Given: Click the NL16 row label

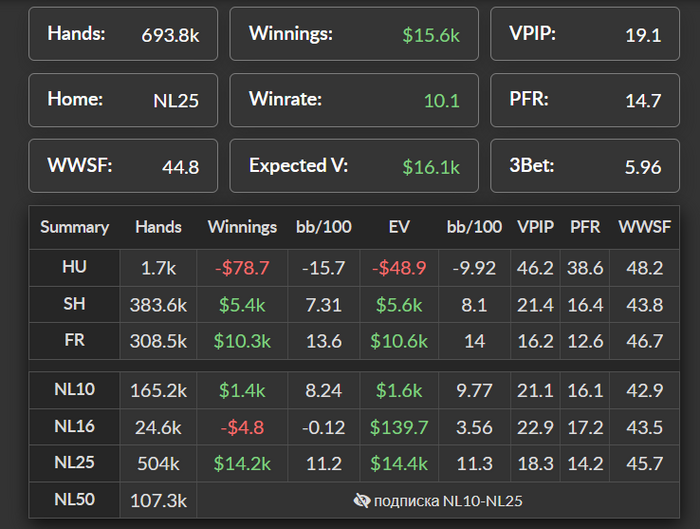Looking at the screenshot, I should [74, 427].
